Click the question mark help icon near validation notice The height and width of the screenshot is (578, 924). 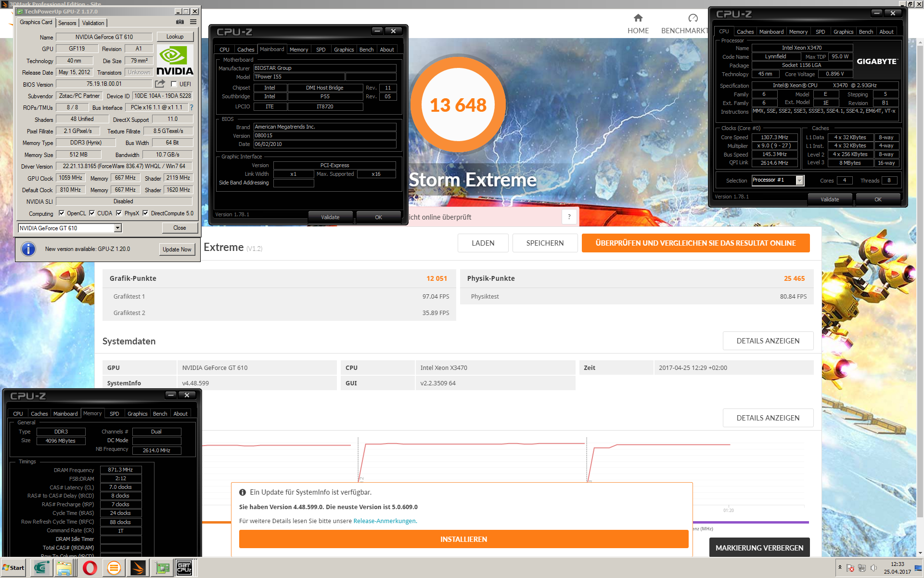[x=569, y=217]
